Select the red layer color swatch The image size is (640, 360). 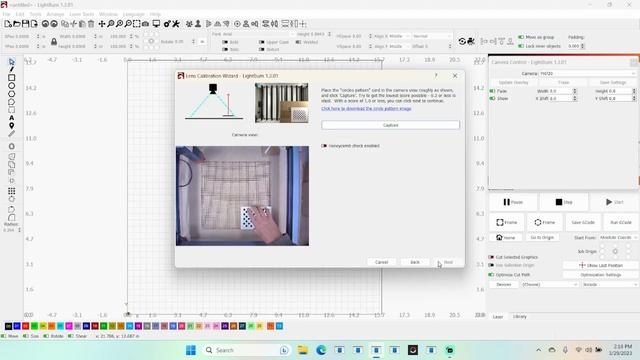25,326
